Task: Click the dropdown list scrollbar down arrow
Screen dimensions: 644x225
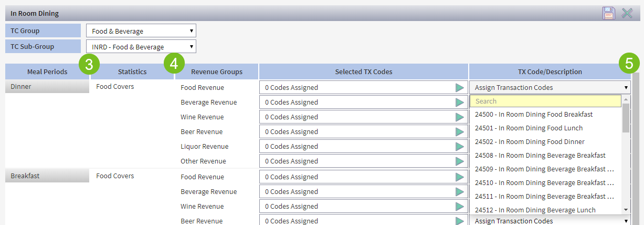Action: point(626,210)
